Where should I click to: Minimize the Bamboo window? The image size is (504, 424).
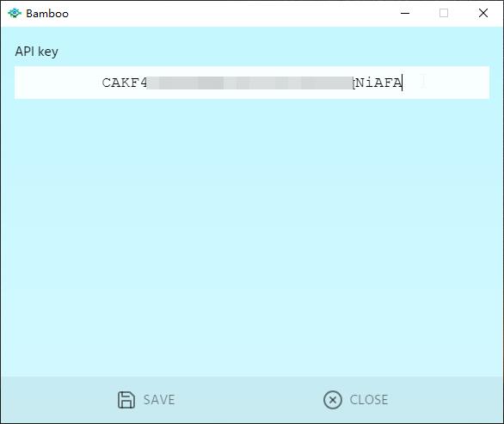click(405, 13)
